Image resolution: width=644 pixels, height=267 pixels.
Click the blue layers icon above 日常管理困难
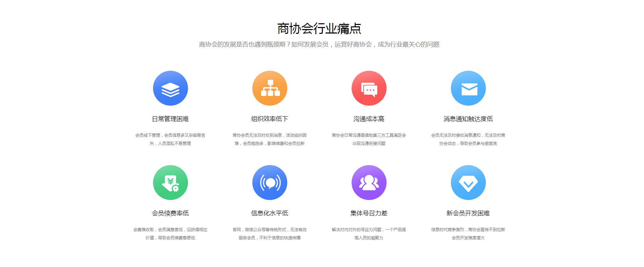[171, 88]
